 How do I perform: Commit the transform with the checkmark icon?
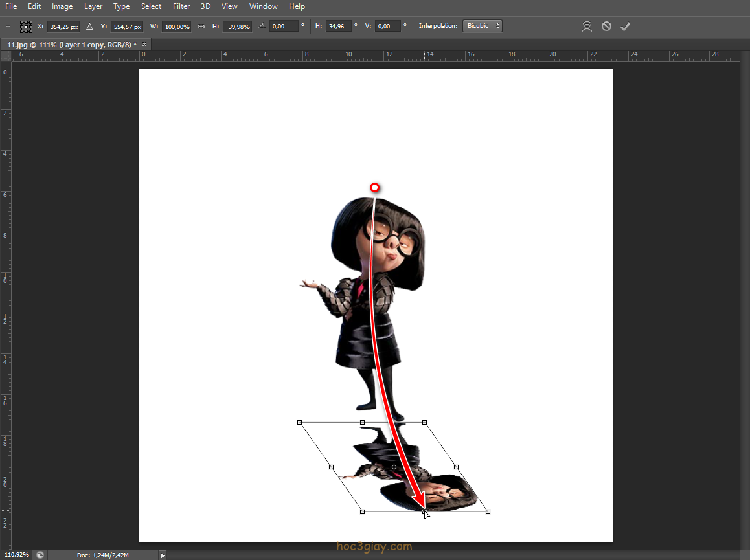click(625, 27)
